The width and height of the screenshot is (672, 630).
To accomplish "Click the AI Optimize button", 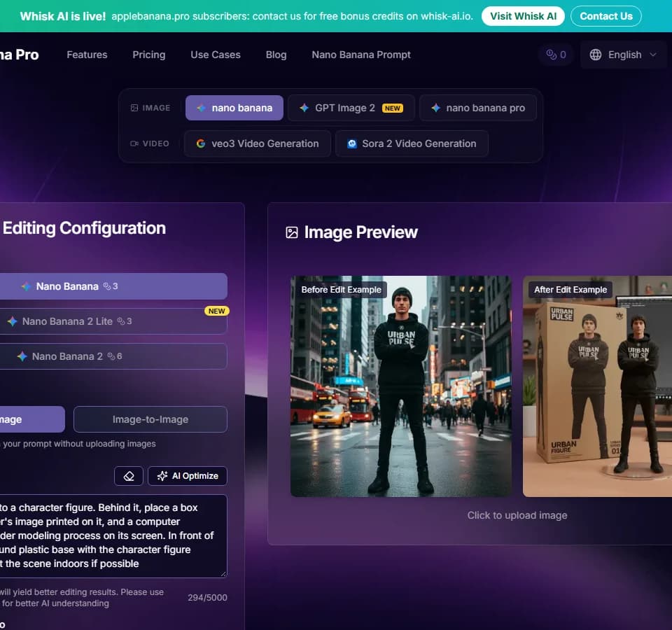I will click(188, 476).
